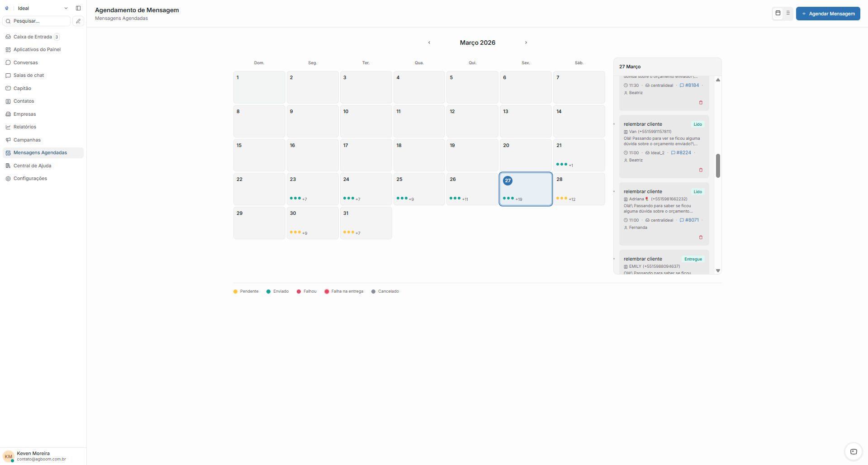
Task: Open Mensagens Agendadas menu entry
Action: pos(40,152)
